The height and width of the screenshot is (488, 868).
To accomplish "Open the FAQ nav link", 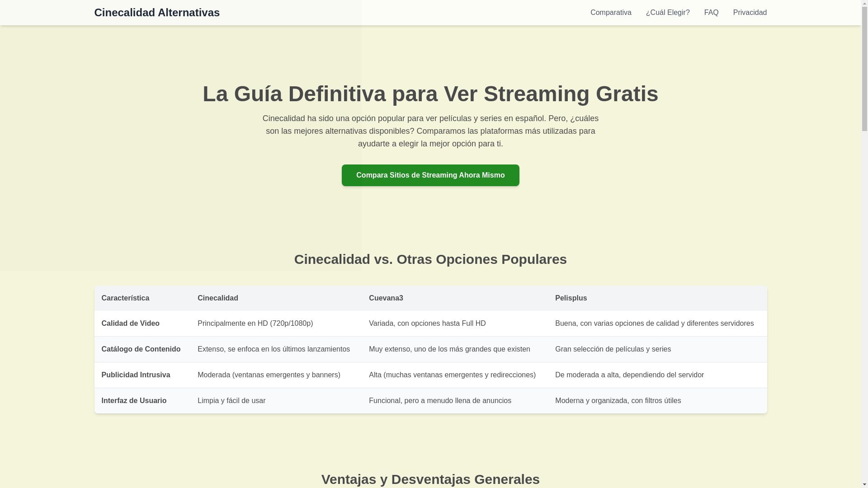I will 711,13.
